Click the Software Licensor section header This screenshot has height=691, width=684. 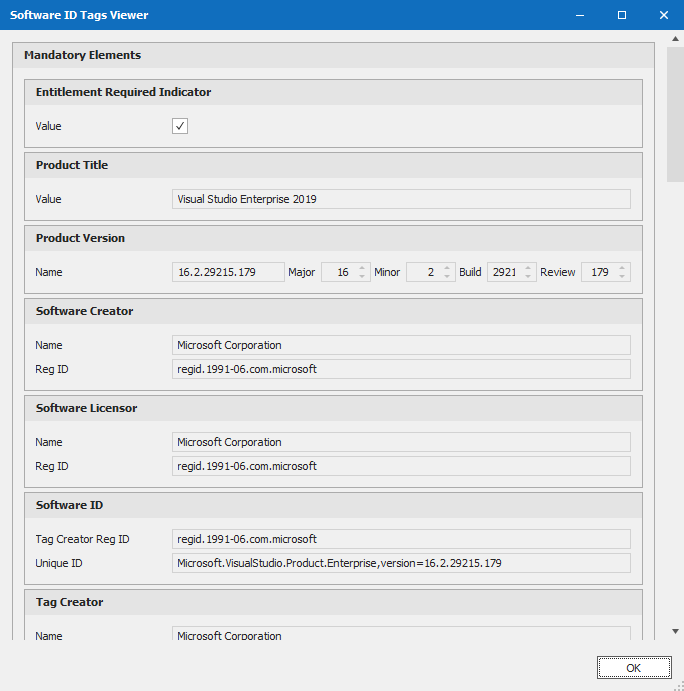(x=333, y=408)
